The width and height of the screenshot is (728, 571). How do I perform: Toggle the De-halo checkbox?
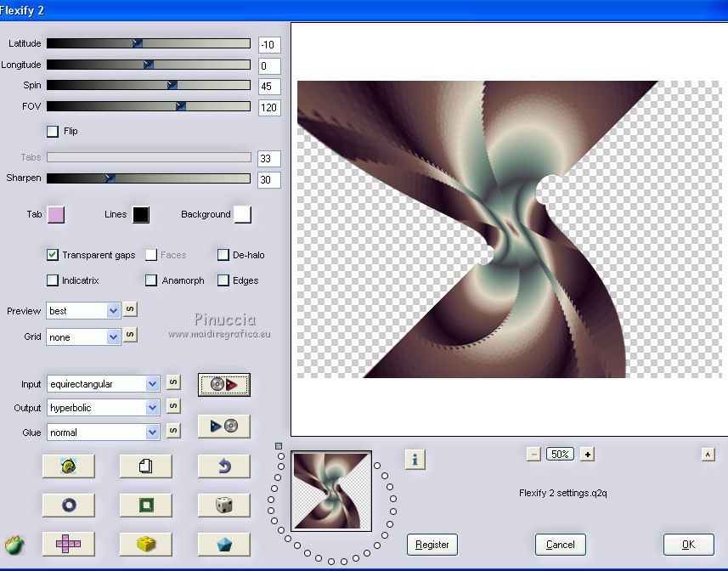click(x=223, y=255)
